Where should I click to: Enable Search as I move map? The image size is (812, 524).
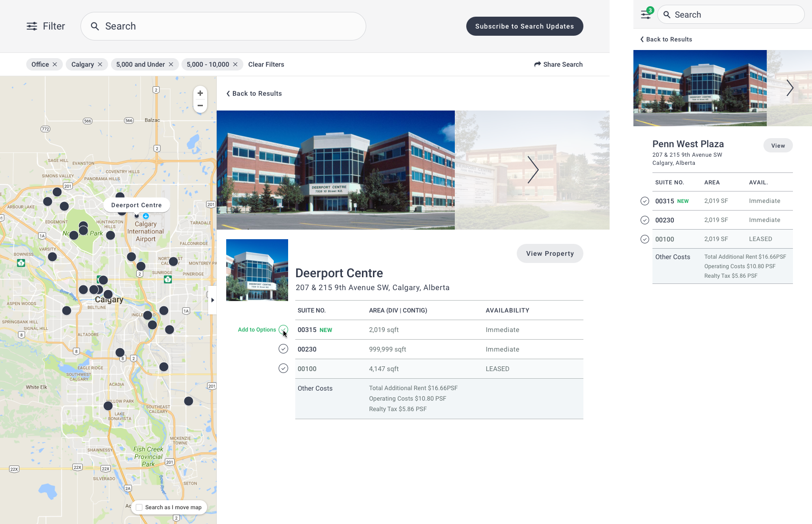click(139, 507)
